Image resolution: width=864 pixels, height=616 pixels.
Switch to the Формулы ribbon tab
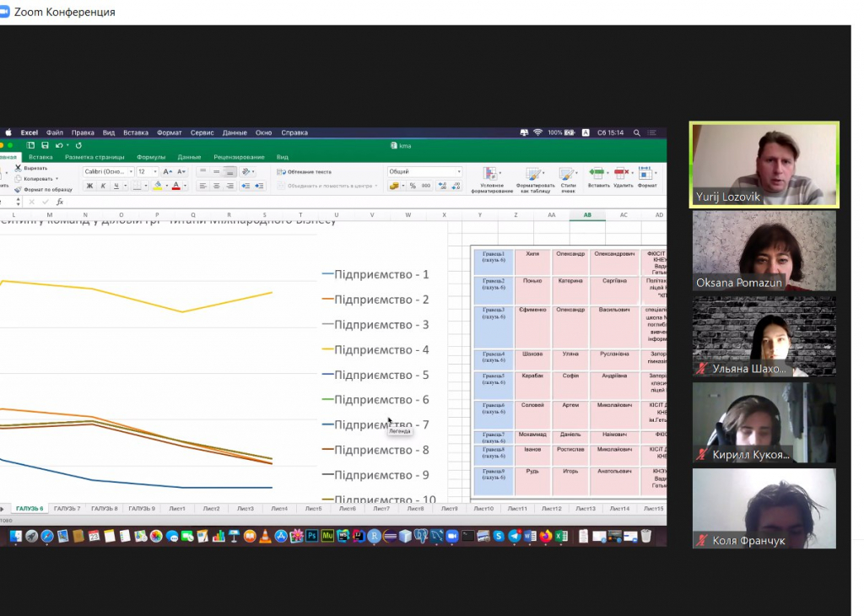(151, 157)
